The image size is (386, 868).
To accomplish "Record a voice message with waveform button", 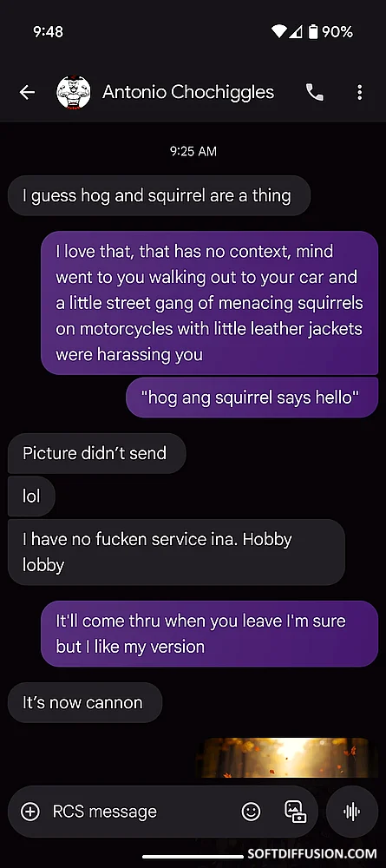I will pyautogui.click(x=352, y=812).
